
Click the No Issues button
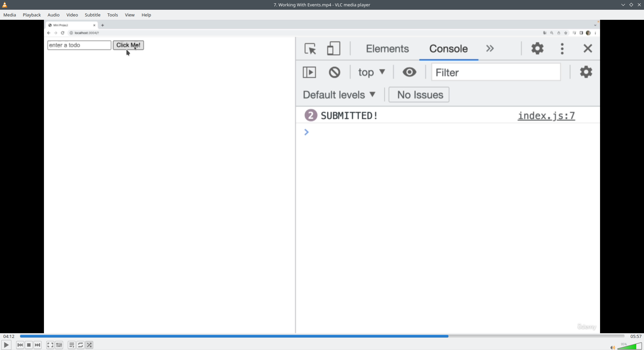pyautogui.click(x=419, y=95)
